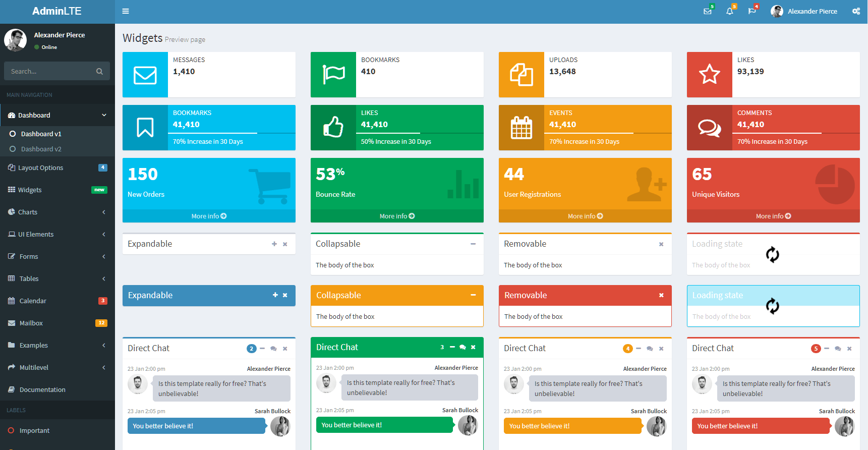Image resolution: width=868 pixels, height=450 pixels.
Task: Click More info on Unique Visitors
Action: (773, 216)
